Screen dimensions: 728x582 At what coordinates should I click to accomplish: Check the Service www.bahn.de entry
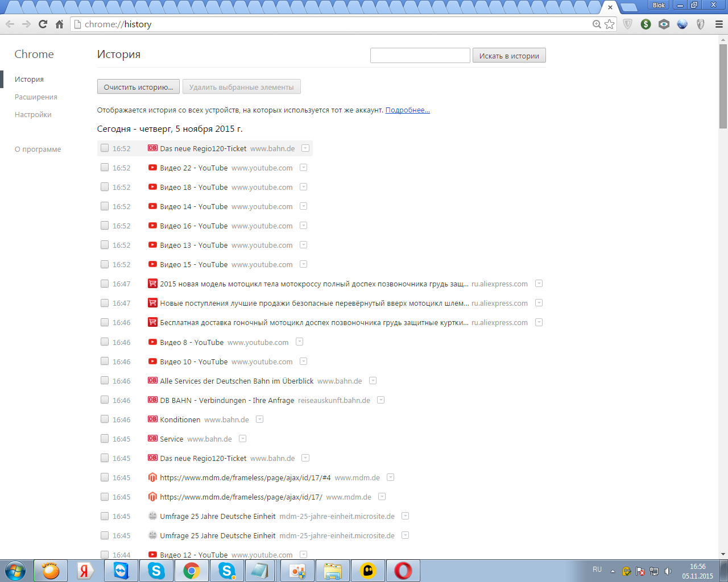pyautogui.click(x=105, y=438)
